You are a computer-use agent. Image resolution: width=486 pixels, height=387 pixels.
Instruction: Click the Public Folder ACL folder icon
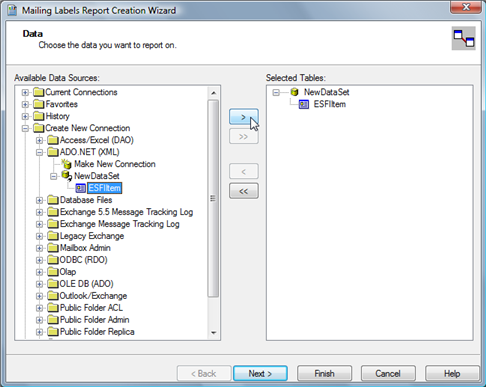(x=53, y=308)
